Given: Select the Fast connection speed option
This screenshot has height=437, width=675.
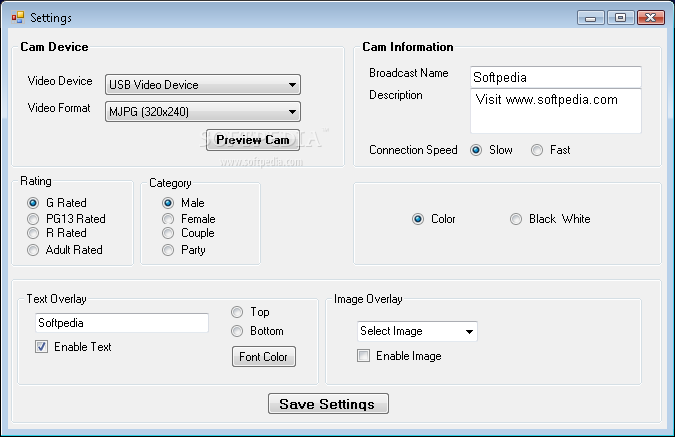Looking at the screenshot, I should (x=537, y=150).
